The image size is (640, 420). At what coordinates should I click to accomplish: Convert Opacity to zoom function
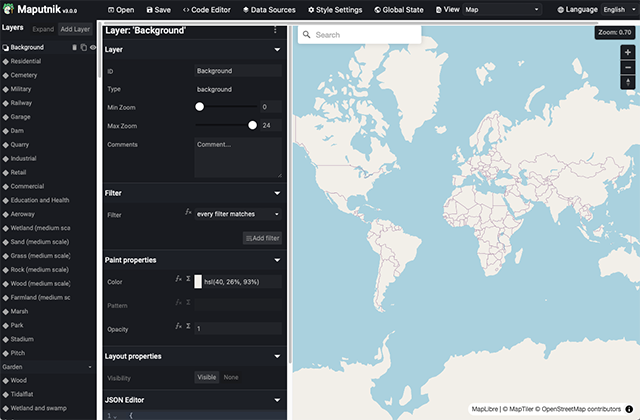(178, 326)
